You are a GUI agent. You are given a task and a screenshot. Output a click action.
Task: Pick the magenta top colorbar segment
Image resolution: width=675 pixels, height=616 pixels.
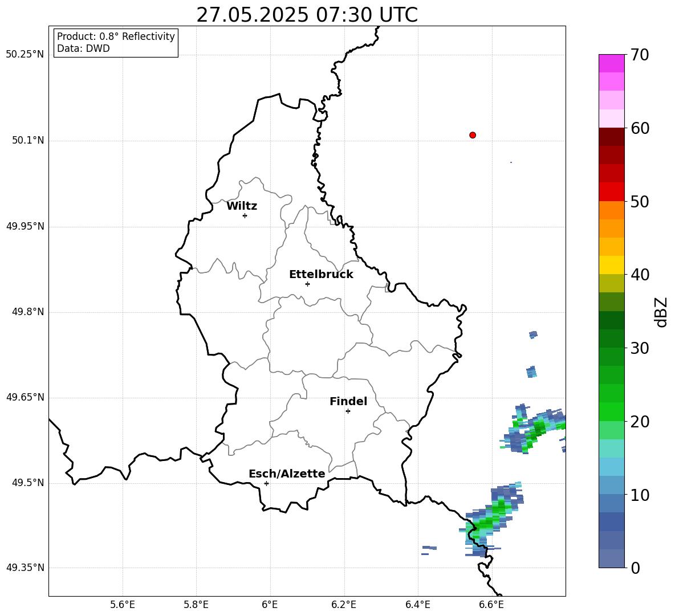click(612, 63)
